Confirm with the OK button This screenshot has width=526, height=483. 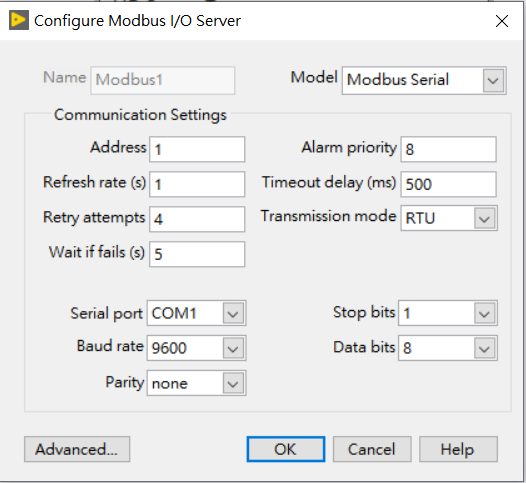[286, 449]
